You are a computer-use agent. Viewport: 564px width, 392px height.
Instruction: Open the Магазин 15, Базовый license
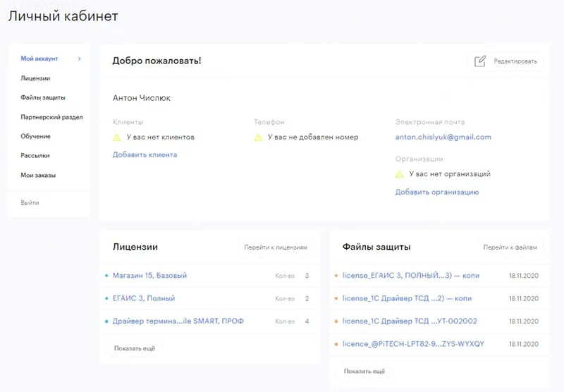pyautogui.click(x=149, y=276)
